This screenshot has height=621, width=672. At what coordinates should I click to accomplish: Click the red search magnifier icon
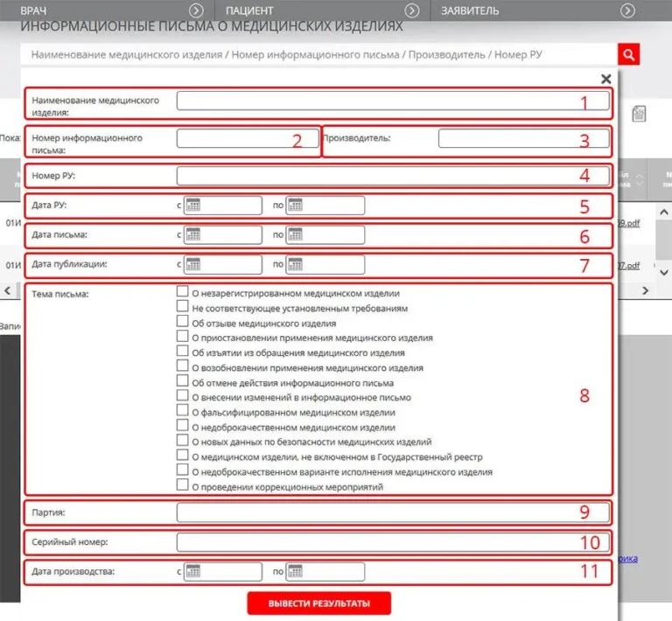click(628, 54)
